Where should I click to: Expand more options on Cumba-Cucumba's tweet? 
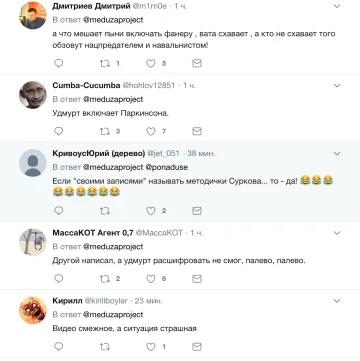337,85
